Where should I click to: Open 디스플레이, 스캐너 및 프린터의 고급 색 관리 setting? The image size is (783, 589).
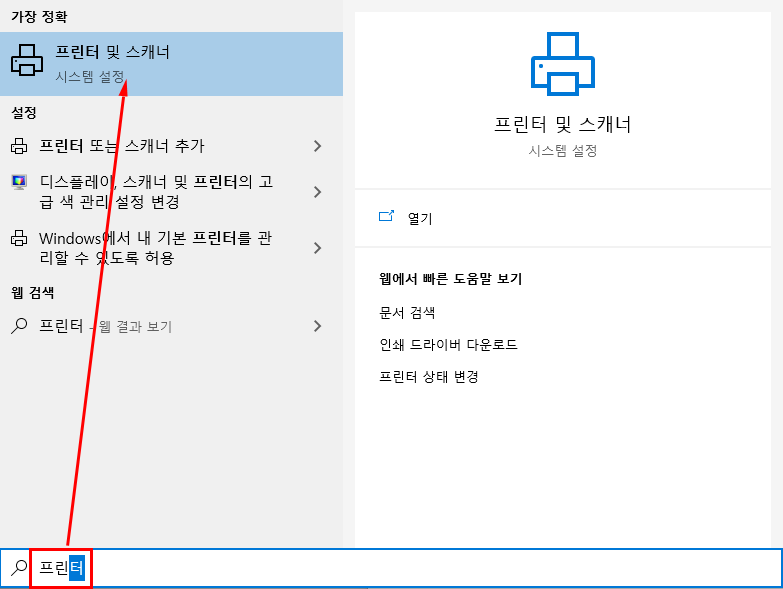coord(171,192)
